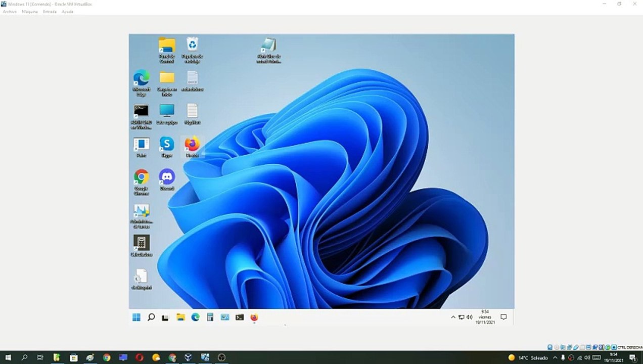
Task: Launch Edge from the guest taskbar
Action: (x=195, y=317)
